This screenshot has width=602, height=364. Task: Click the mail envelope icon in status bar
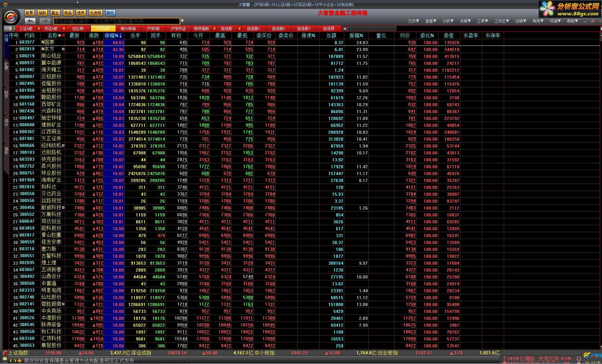click(5, 359)
